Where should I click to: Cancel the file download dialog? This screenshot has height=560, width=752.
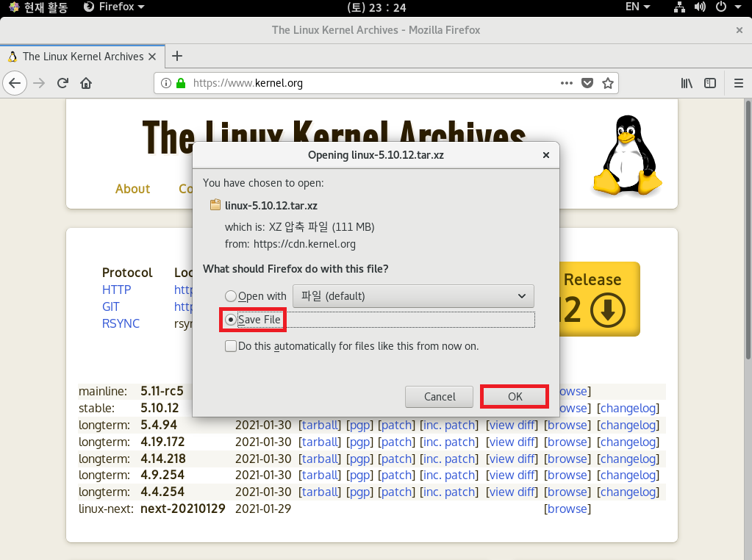[x=440, y=397]
